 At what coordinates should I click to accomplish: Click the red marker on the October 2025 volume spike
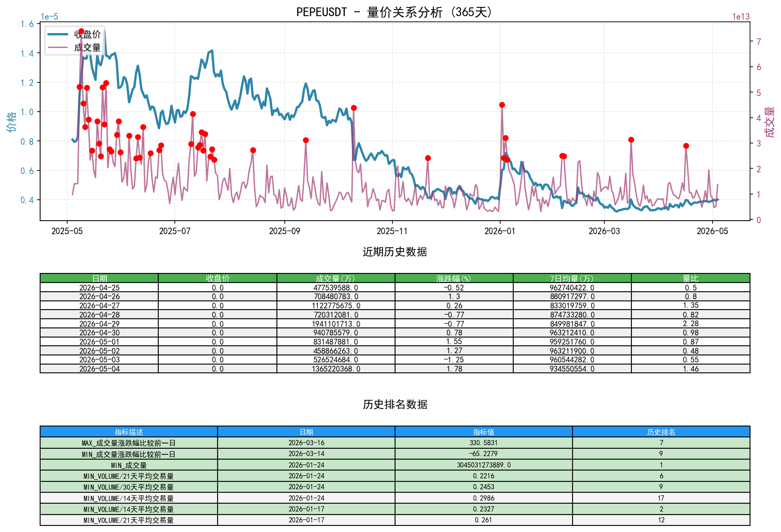(x=354, y=108)
